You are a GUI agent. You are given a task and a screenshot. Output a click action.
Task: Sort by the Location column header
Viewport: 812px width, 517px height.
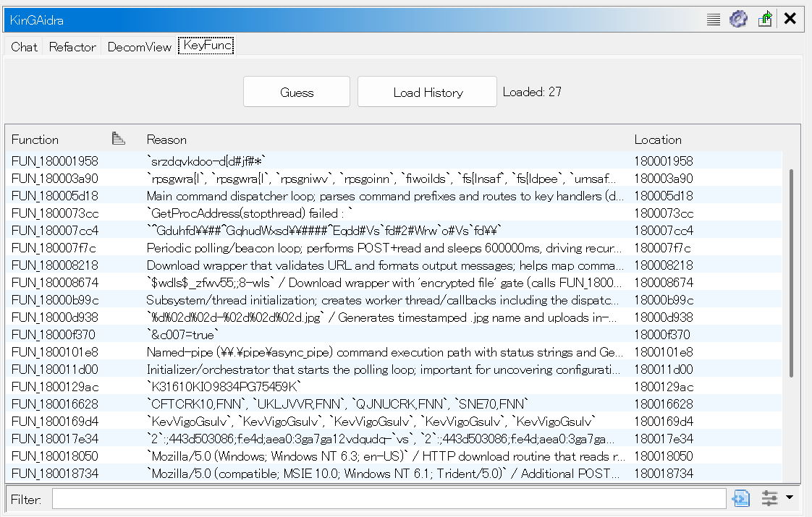coord(658,140)
